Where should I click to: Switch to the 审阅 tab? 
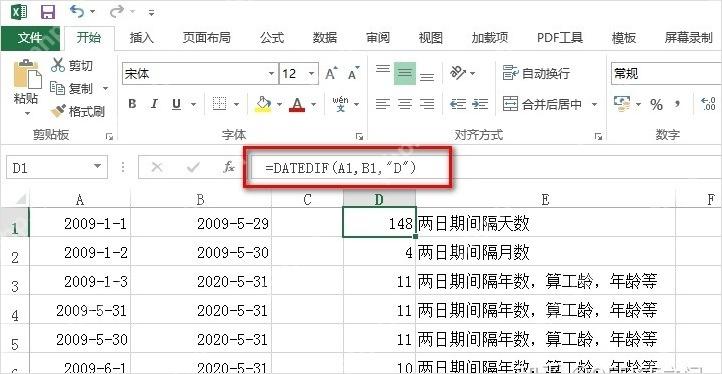(378, 38)
